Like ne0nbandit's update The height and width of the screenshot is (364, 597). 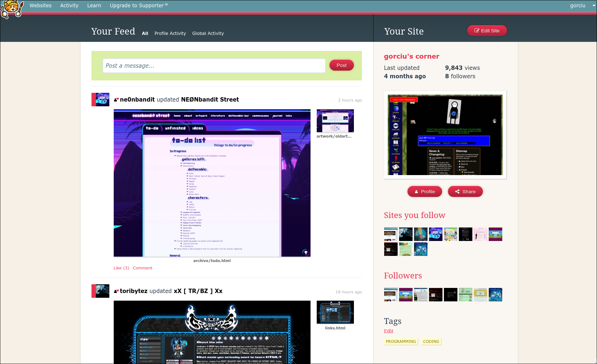coord(121,268)
